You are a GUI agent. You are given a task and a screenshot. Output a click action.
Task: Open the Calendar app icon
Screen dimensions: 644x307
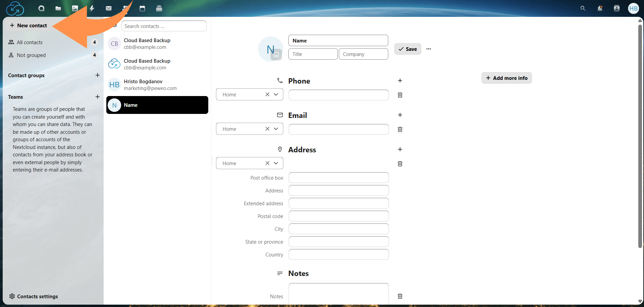point(142,8)
